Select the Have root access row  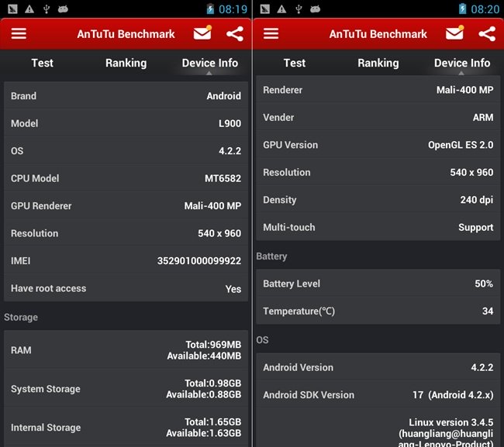tap(126, 288)
